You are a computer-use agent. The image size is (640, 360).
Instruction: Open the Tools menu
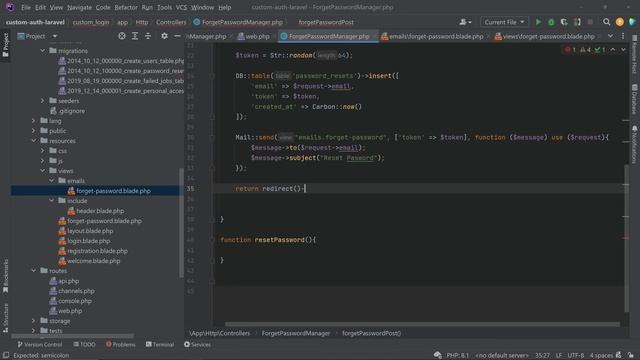[164, 7]
